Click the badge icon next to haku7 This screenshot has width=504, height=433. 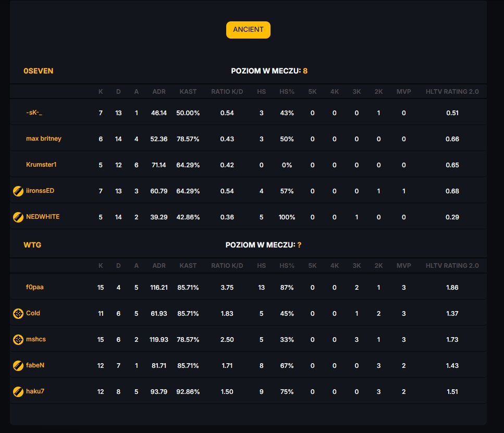coord(18,391)
